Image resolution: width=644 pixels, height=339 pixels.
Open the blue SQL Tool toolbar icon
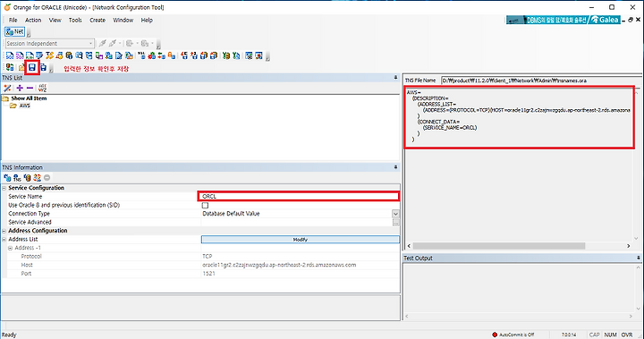[x=10, y=55]
